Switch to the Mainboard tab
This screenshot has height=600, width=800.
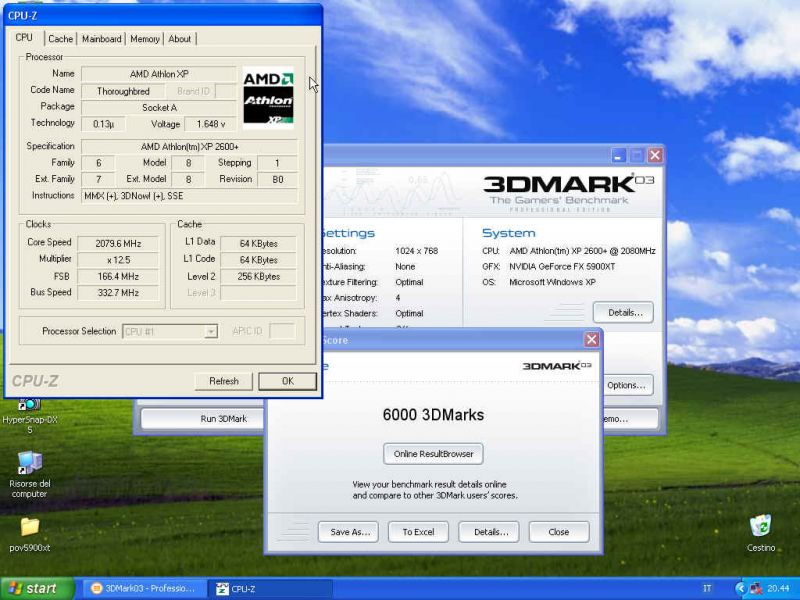(x=102, y=39)
